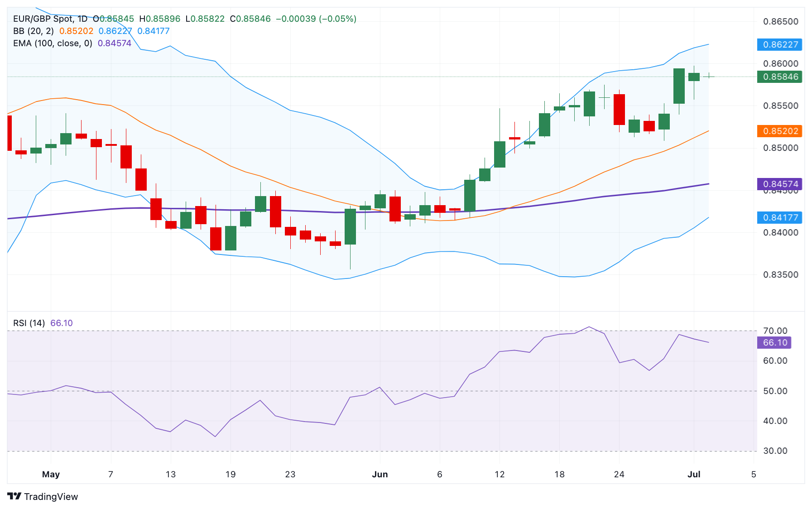The height and width of the screenshot is (509, 812).
Task: Open the EMA (100, close, 0) indicator legend
Action: point(53,43)
